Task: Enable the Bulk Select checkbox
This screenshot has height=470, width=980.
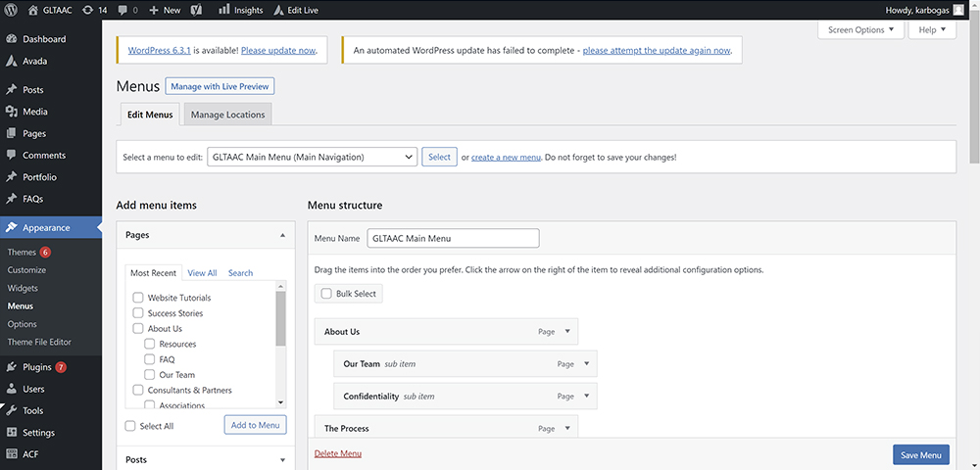Action: (x=326, y=294)
